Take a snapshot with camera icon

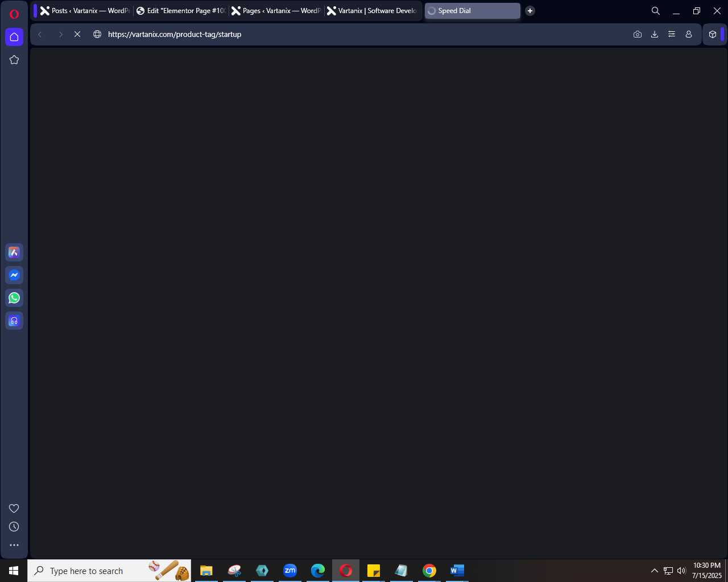(x=638, y=34)
